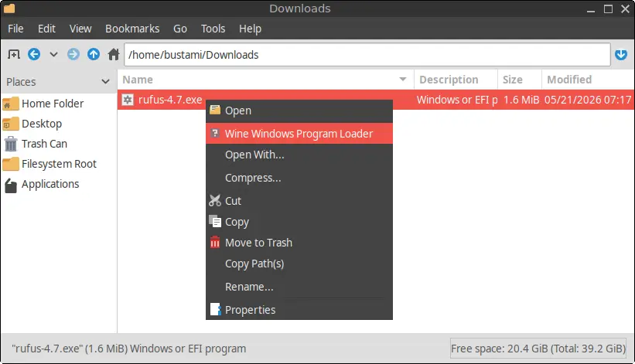Click the rufus-4.7.exe status bar text
The image size is (635, 364).
(x=129, y=349)
